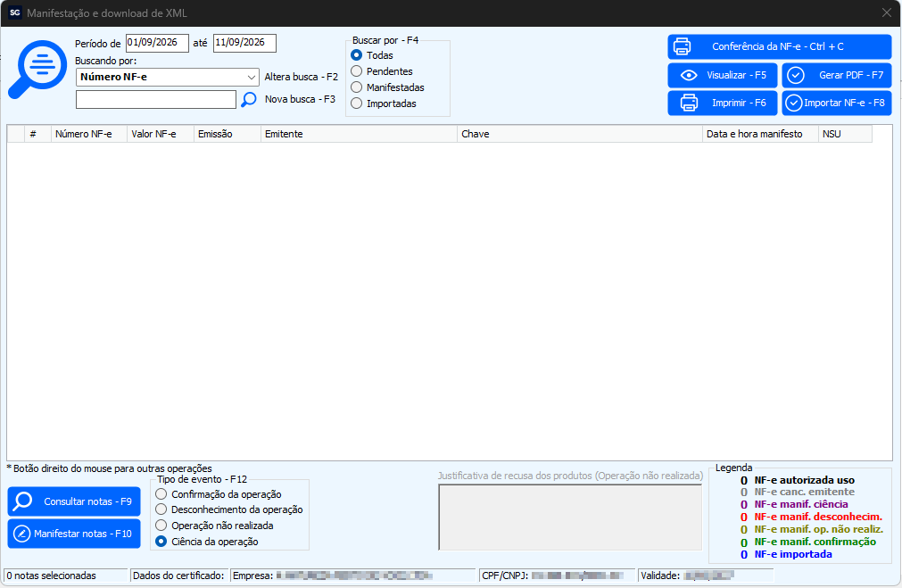The width and height of the screenshot is (902, 588).
Task: Focus the period end date field
Action: (x=244, y=43)
